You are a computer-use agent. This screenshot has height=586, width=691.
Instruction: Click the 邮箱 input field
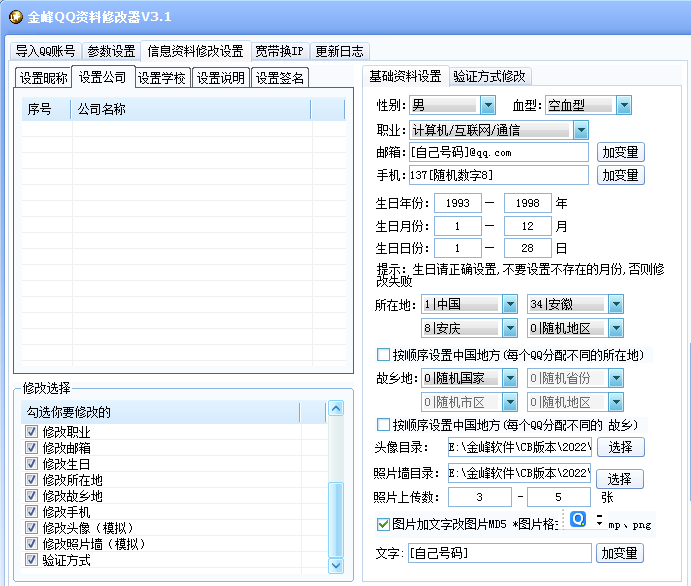[499, 152]
